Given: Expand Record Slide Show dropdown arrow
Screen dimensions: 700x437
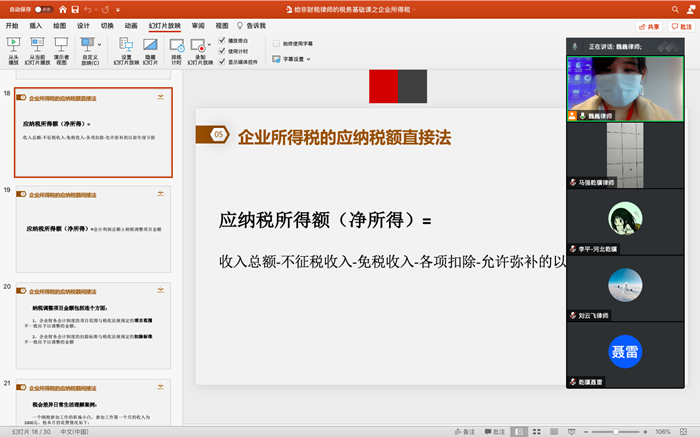Looking at the screenshot, I should [209, 45].
